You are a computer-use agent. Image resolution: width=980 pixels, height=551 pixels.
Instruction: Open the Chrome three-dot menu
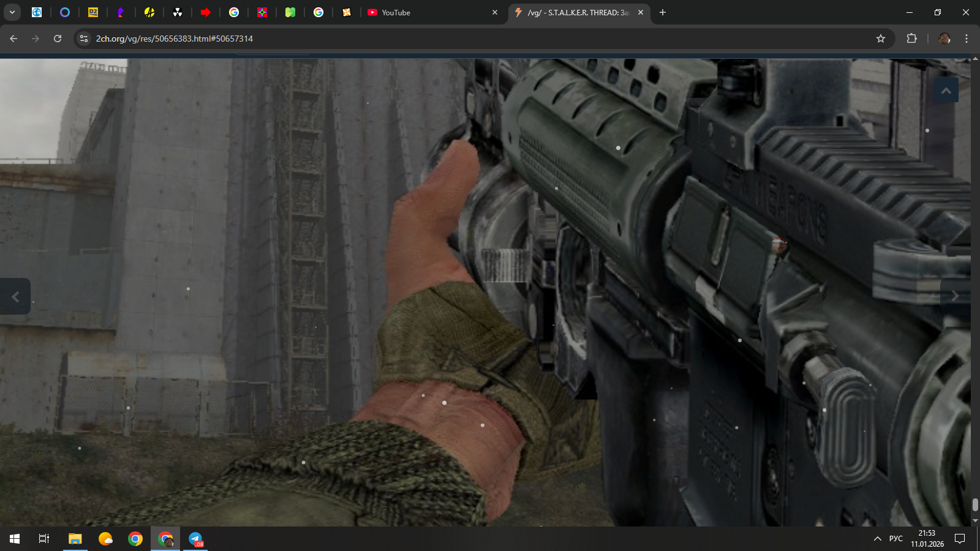967,39
